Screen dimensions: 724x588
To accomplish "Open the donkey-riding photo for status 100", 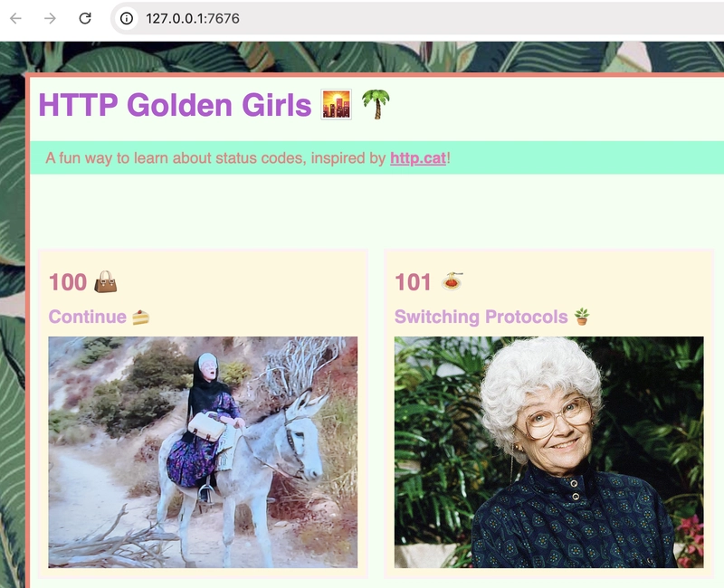I will point(203,451).
